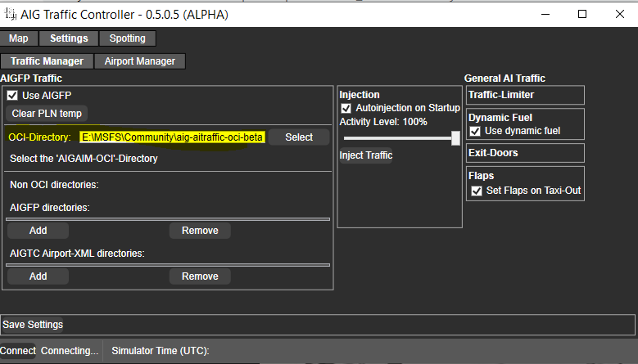Add an AIGFP directory
Viewport: 638px width, 364px height.
[38, 231]
